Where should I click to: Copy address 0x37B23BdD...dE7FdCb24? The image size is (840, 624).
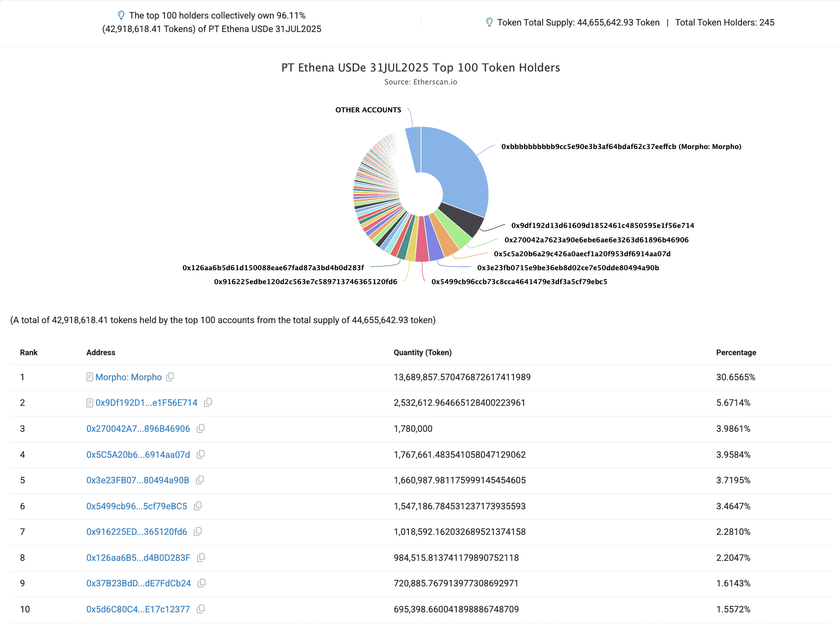202,583
